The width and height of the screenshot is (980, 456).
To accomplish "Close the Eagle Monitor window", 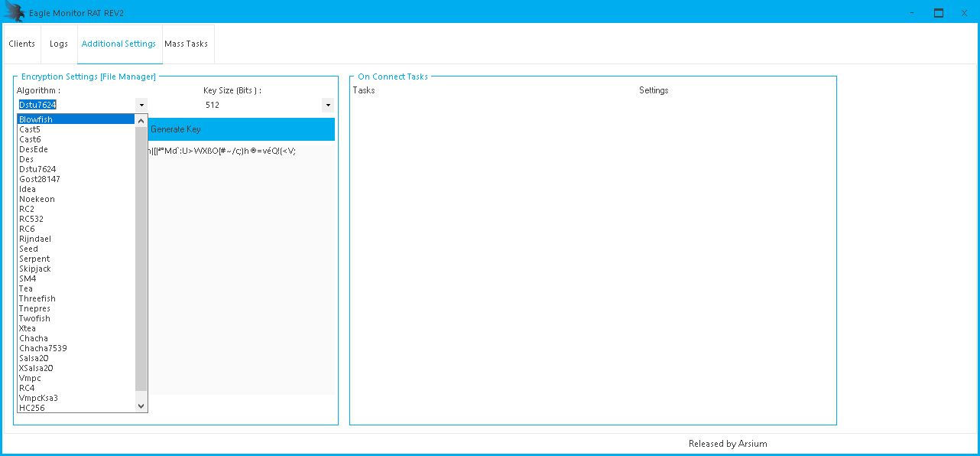I will (x=965, y=13).
